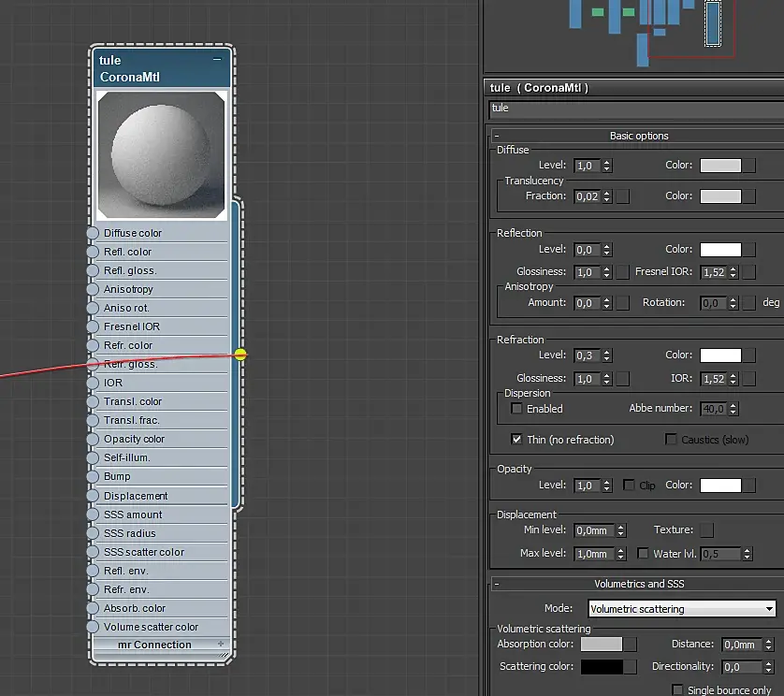Click the Bump input socket
The image size is (784, 696).
point(93,476)
